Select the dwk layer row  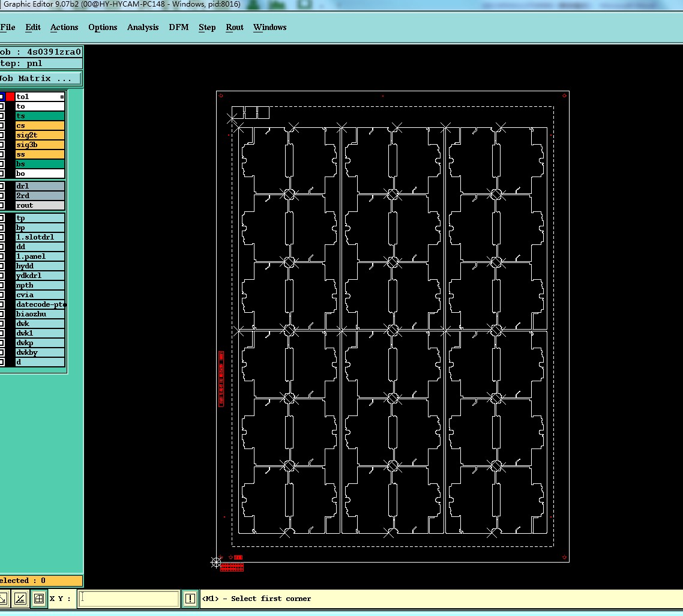coord(40,324)
